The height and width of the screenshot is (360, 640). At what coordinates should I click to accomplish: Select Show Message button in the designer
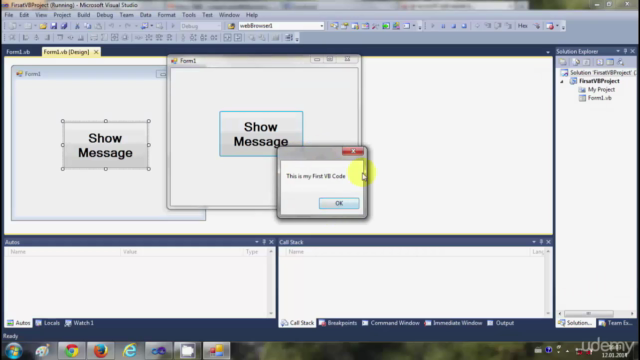coord(106,145)
